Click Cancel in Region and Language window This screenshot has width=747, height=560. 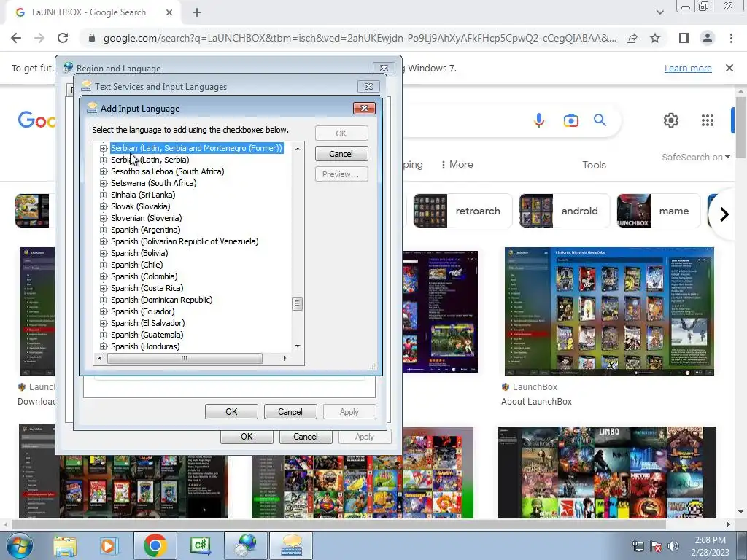pyautogui.click(x=306, y=437)
